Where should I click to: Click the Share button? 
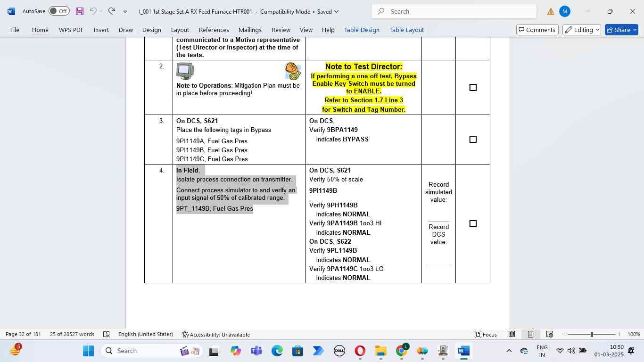click(621, 30)
